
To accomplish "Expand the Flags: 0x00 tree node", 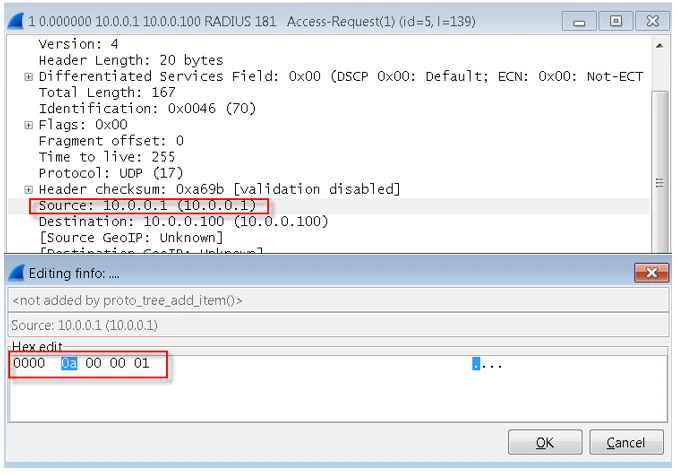I will click(29, 125).
